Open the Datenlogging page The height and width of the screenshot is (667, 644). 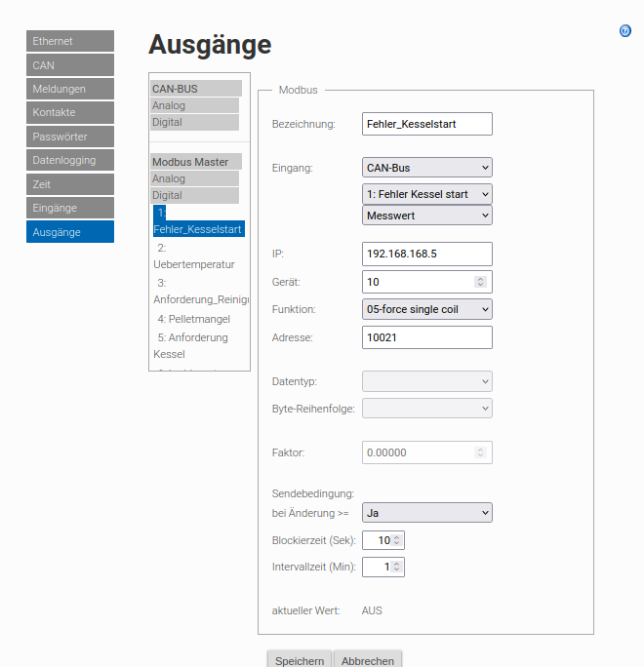pyautogui.click(x=70, y=160)
